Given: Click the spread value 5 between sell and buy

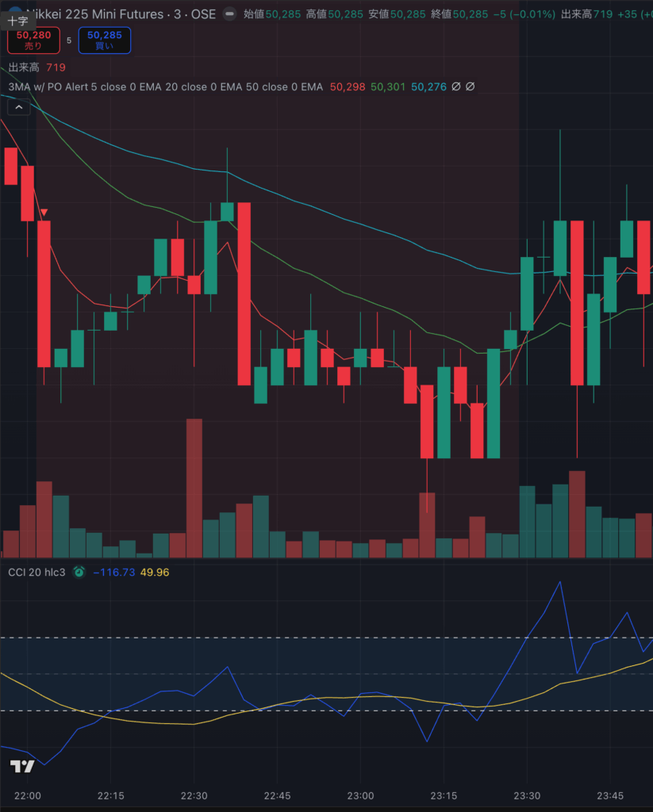Looking at the screenshot, I should click(x=69, y=40).
